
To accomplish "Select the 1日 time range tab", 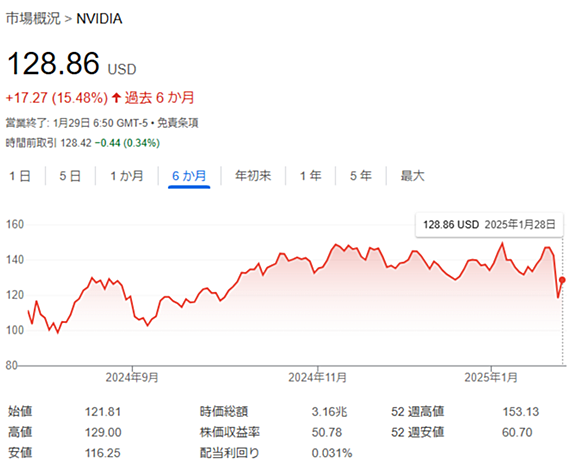I will (x=20, y=176).
